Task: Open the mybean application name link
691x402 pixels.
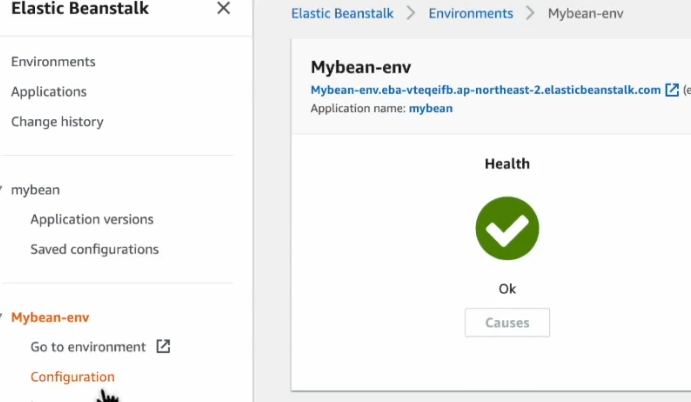Action: pyautogui.click(x=431, y=108)
